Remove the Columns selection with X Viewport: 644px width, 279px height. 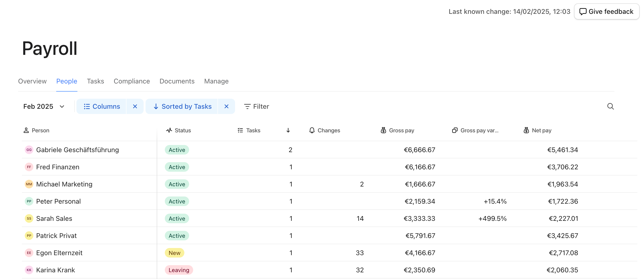point(135,106)
